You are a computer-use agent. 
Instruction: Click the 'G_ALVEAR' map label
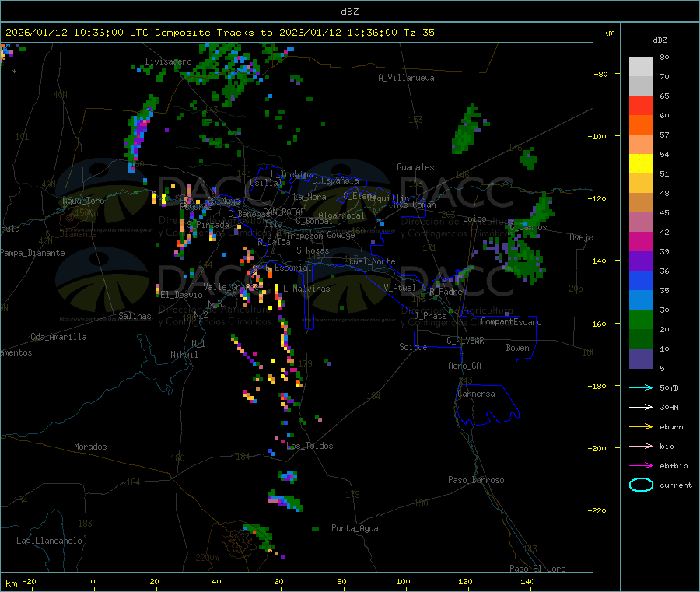tap(466, 341)
